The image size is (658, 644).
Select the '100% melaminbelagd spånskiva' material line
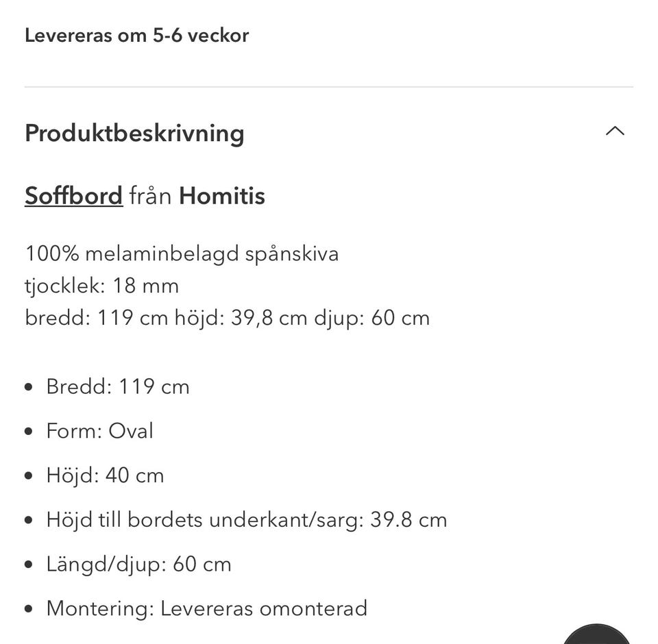(x=182, y=253)
